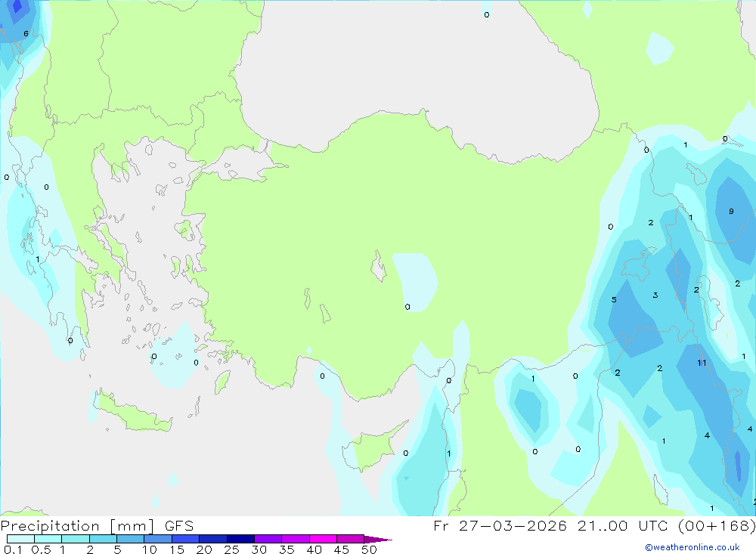This screenshot has height=554, width=756.
Task: Pick the 15–20 mm legend swatch
Action: click(x=186, y=539)
